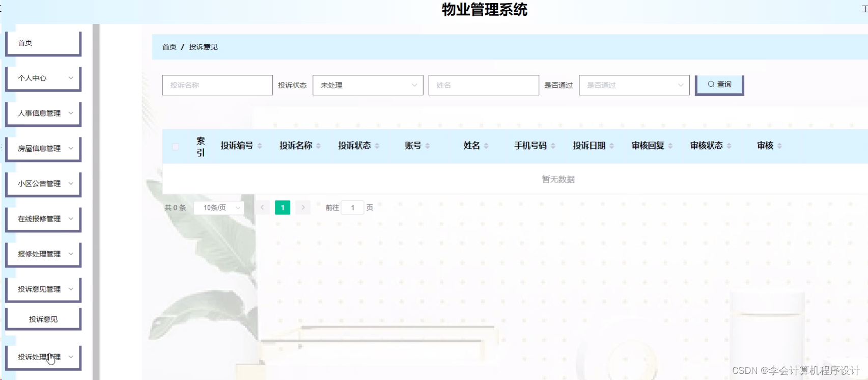Focus the 姓名 search field
Screen dimensions: 868x380
484,85
